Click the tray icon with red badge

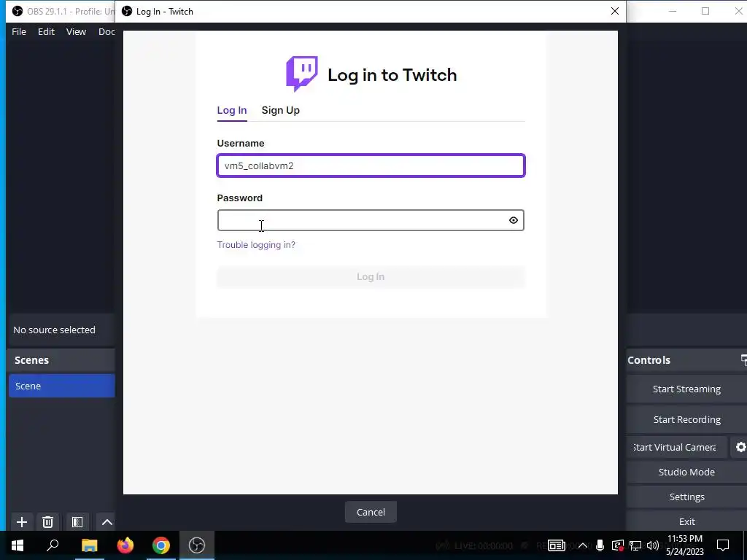pyautogui.click(x=617, y=545)
